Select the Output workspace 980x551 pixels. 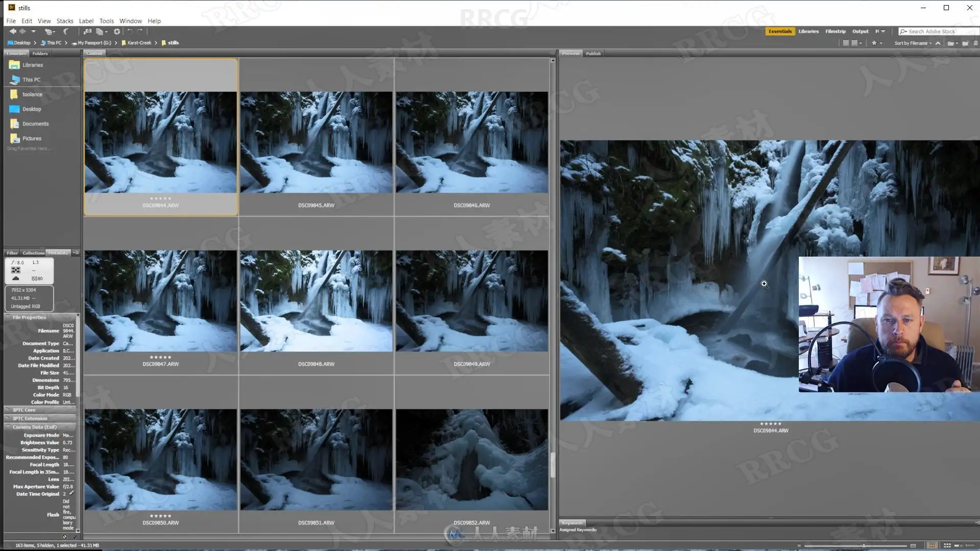tap(860, 32)
